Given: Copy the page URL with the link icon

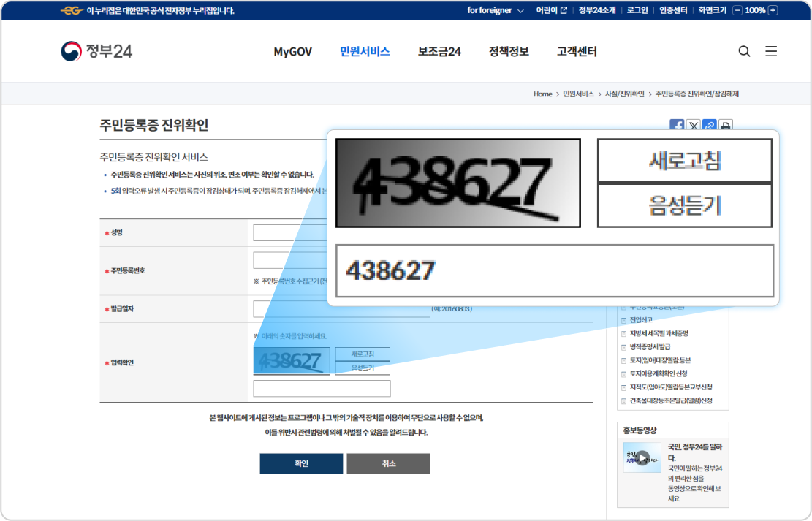Looking at the screenshot, I should coord(709,126).
